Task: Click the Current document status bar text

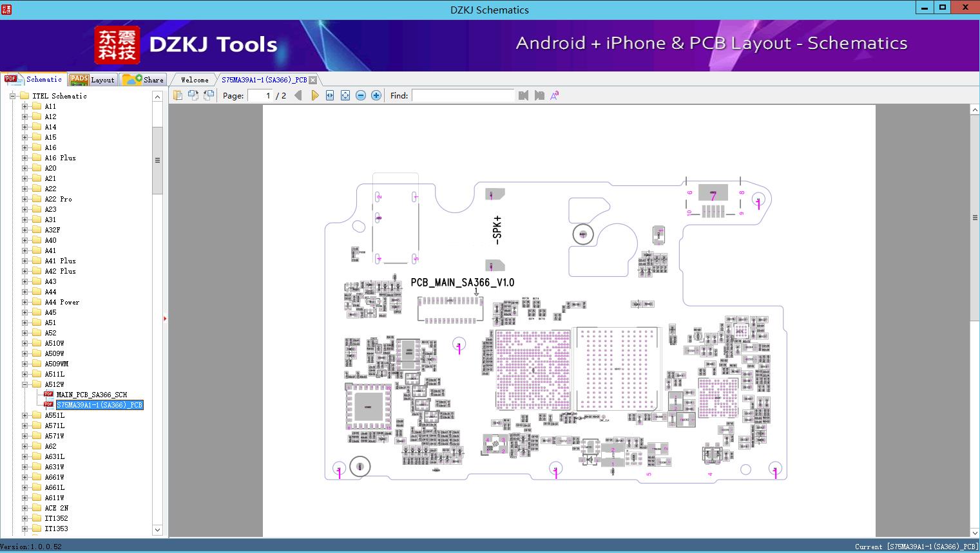Action: [916, 547]
